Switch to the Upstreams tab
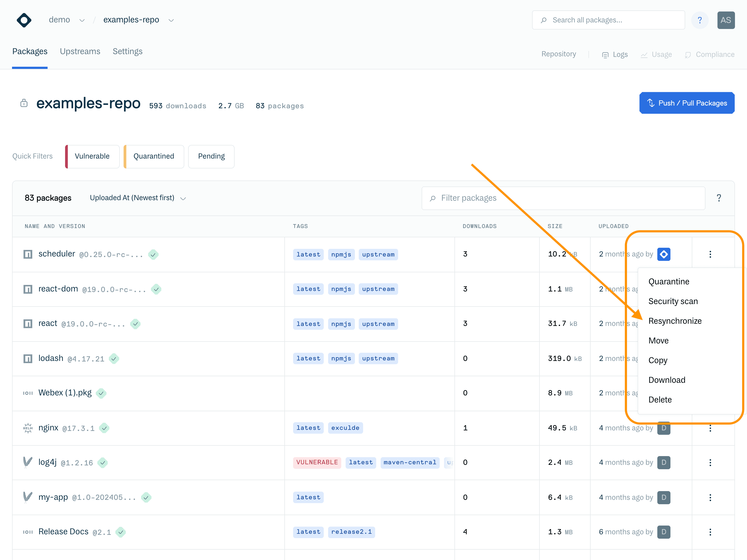The height and width of the screenshot is (560, 747). [x=80, y=51]
